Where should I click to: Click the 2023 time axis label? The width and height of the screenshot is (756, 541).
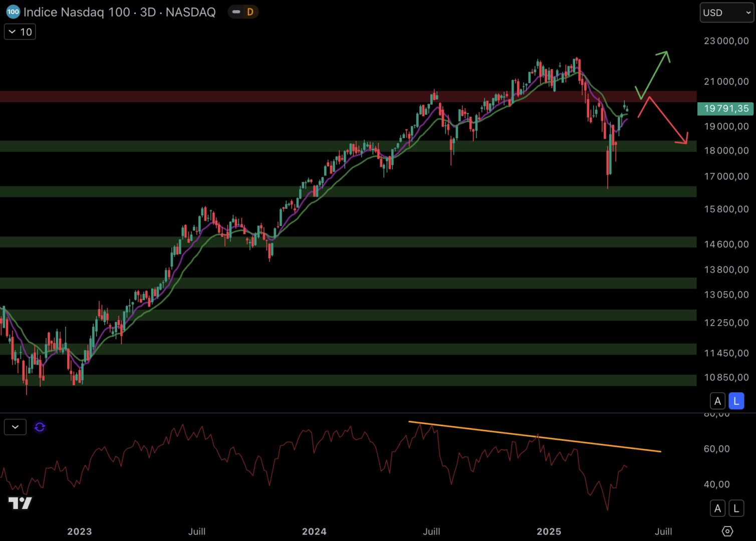click(x=80, y=531)
